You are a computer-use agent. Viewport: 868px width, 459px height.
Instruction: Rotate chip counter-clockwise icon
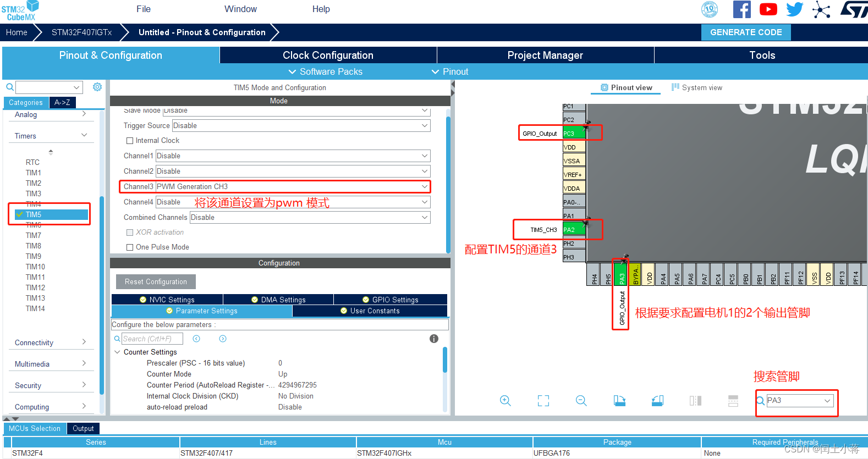click(657, 401)
